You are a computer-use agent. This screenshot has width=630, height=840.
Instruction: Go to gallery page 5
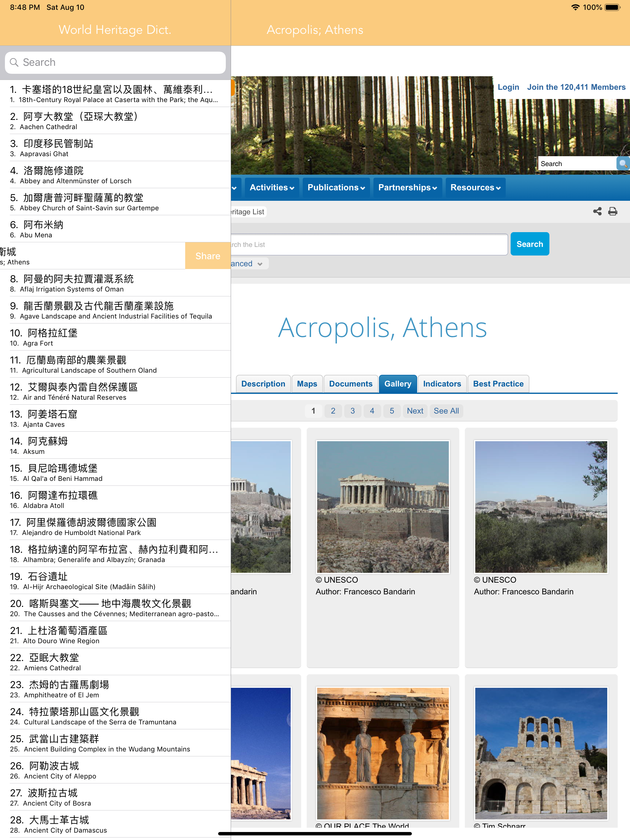(x=392, y=411)
